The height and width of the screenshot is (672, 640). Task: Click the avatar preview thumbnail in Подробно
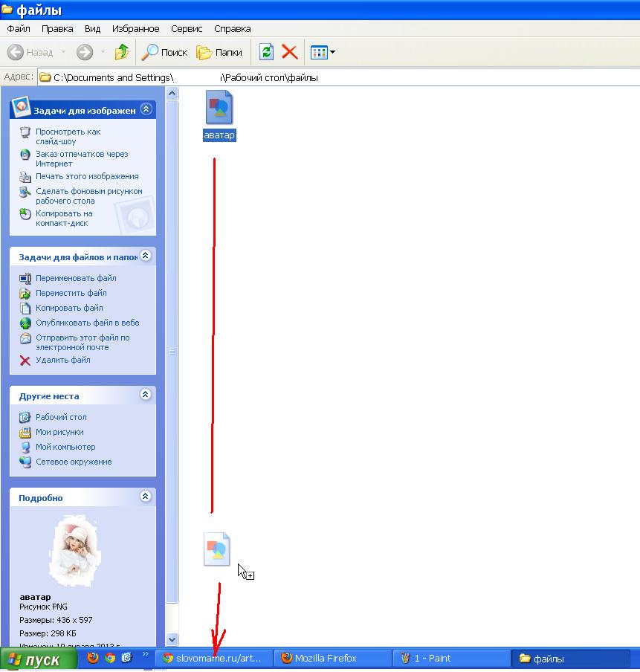pyautogui.click(x=75, y=552)
